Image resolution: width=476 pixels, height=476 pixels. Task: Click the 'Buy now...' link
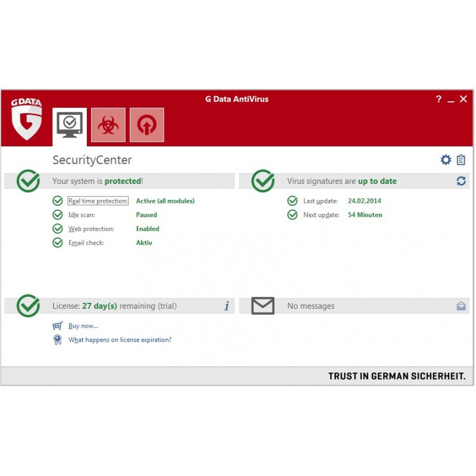click(x=83, y=326)
